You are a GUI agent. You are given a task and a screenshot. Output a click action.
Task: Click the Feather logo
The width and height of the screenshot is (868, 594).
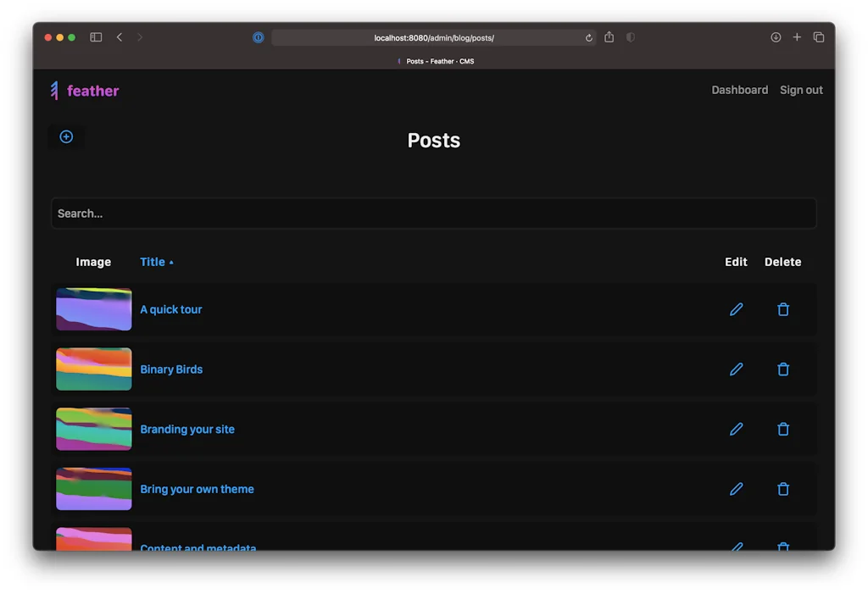(x=83, y=91)
